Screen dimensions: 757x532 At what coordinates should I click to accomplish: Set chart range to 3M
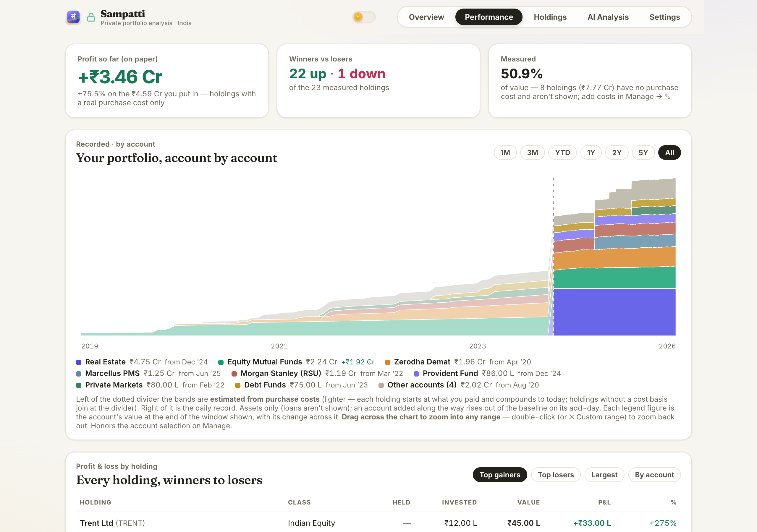(532, 153)
